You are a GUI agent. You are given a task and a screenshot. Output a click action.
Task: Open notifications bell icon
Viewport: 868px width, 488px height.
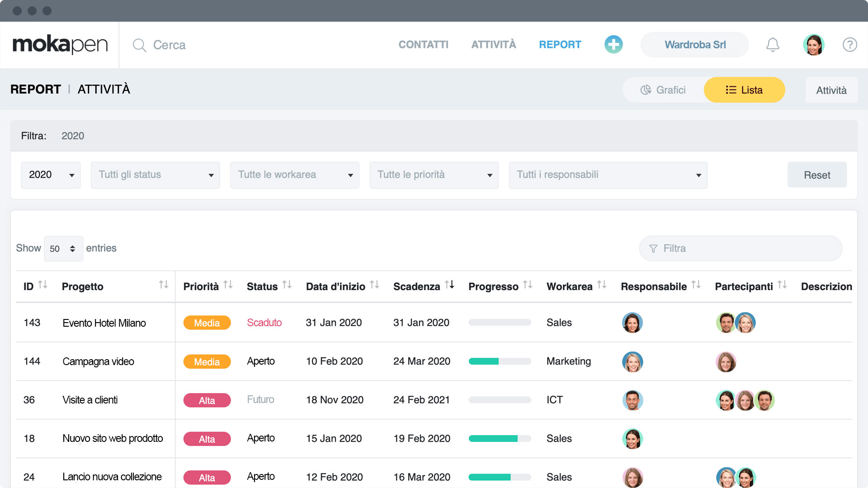click(x=773, y=45)
